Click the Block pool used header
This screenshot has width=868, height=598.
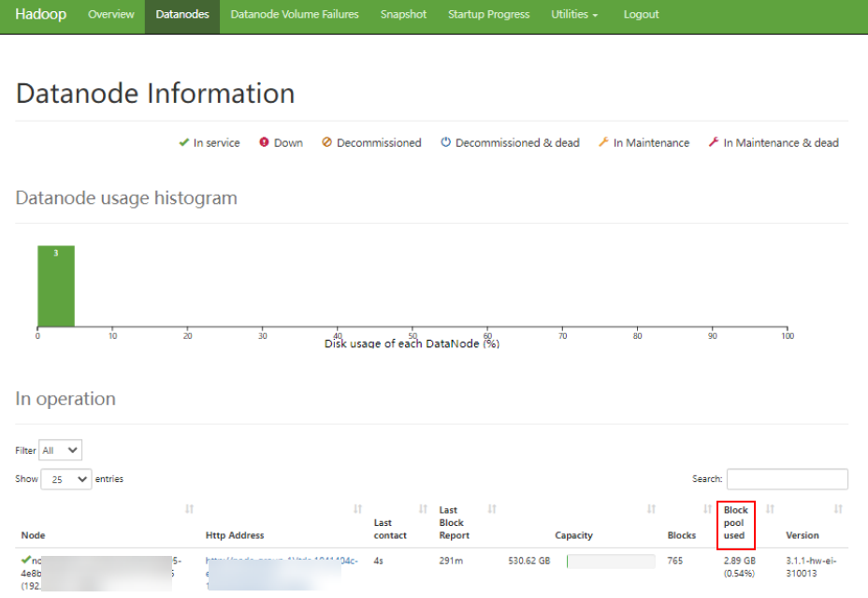[736, 523]
